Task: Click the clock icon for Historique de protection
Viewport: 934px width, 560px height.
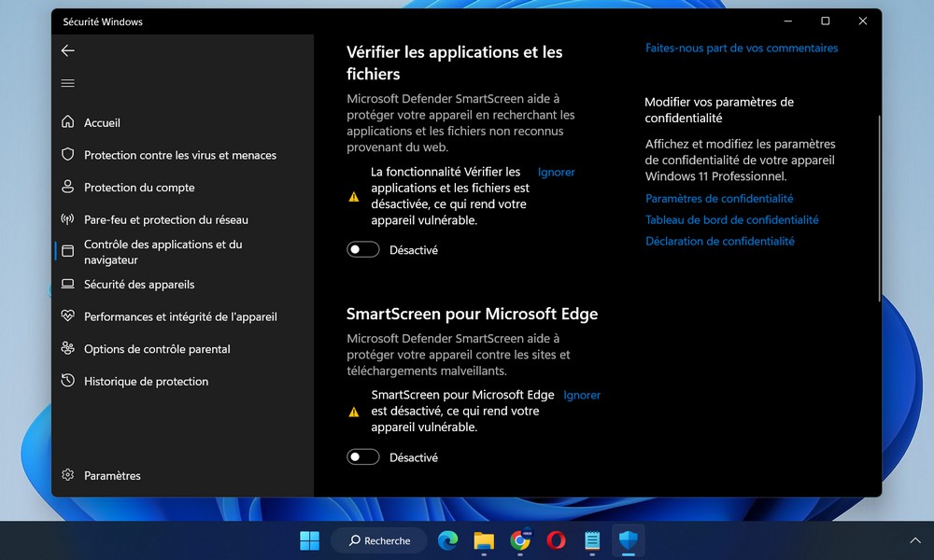Action: pos(68,380)
